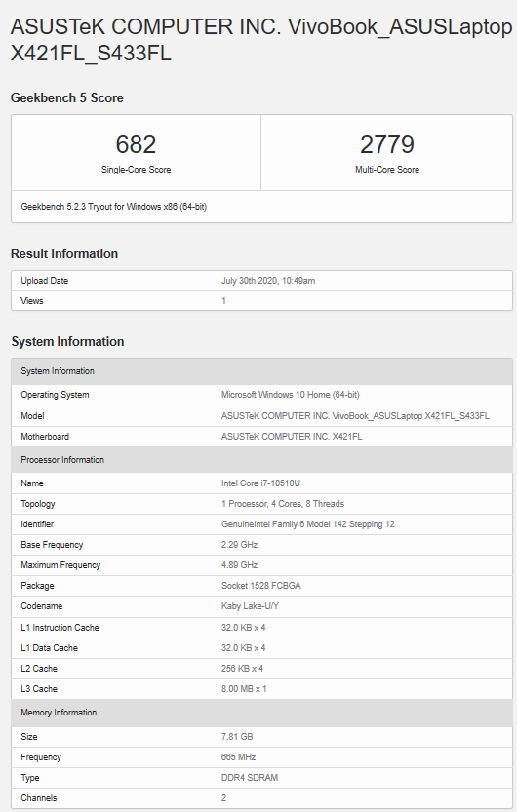Click the Maximum Frequency label
Screen dimensions: 517x812
tap(60, 565)
